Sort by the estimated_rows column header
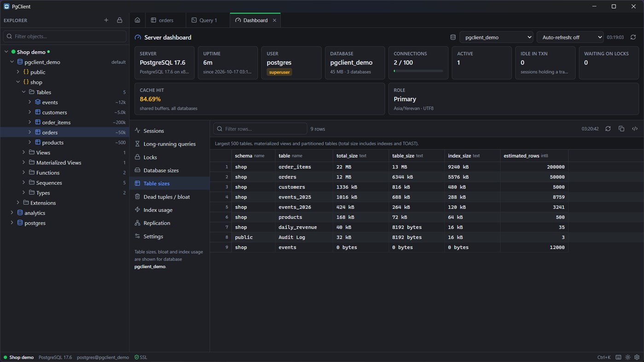This screenshot has height=362, width=644. coord(534,156)
